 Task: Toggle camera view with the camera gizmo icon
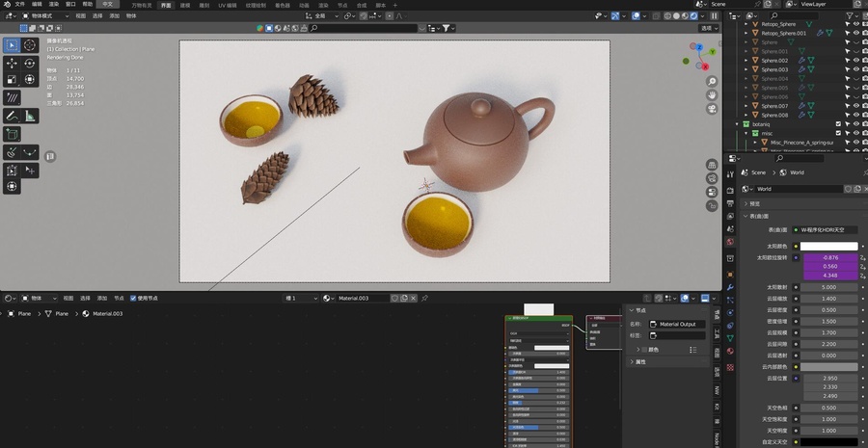(x=712, y=109)
